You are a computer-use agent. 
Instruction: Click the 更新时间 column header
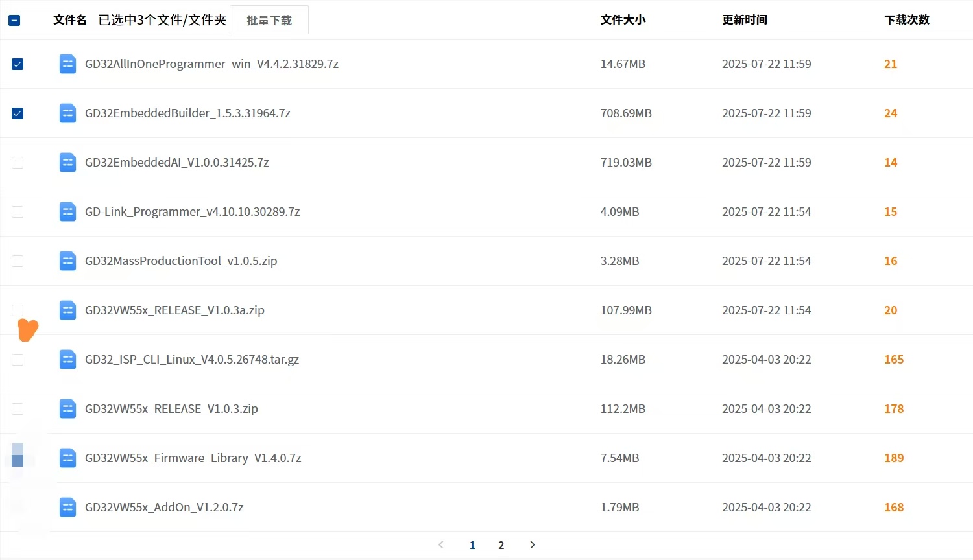[x=745, y=20]
